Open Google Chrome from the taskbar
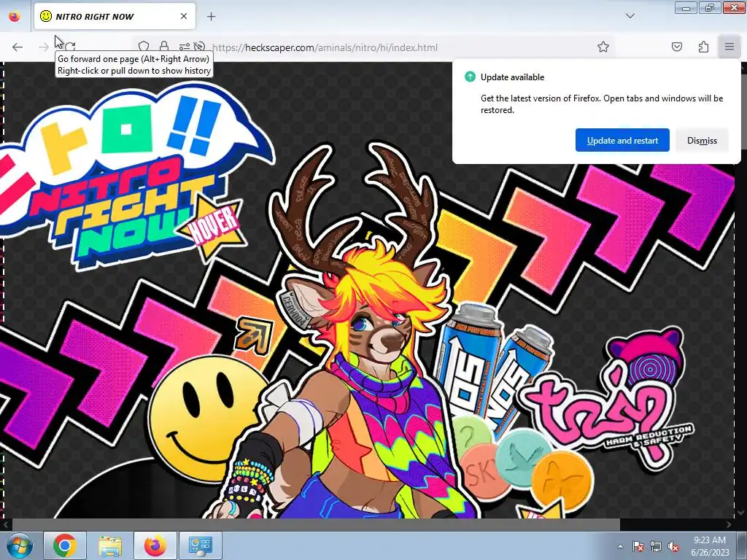 [x=65, y=545]
